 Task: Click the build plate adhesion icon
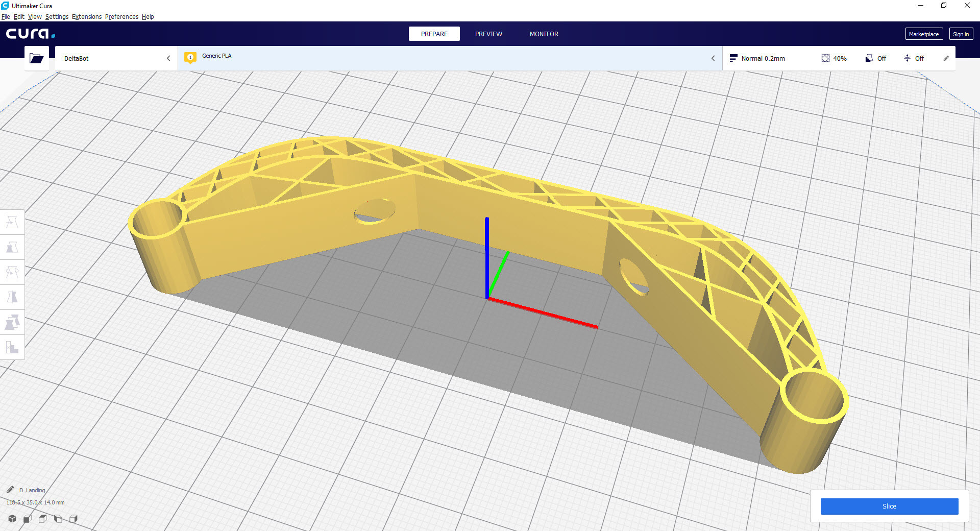[907, 58]
